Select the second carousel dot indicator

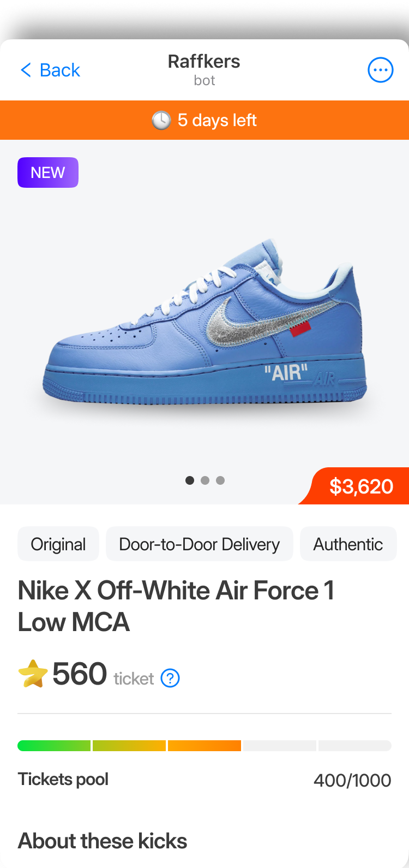click(205, 480)
